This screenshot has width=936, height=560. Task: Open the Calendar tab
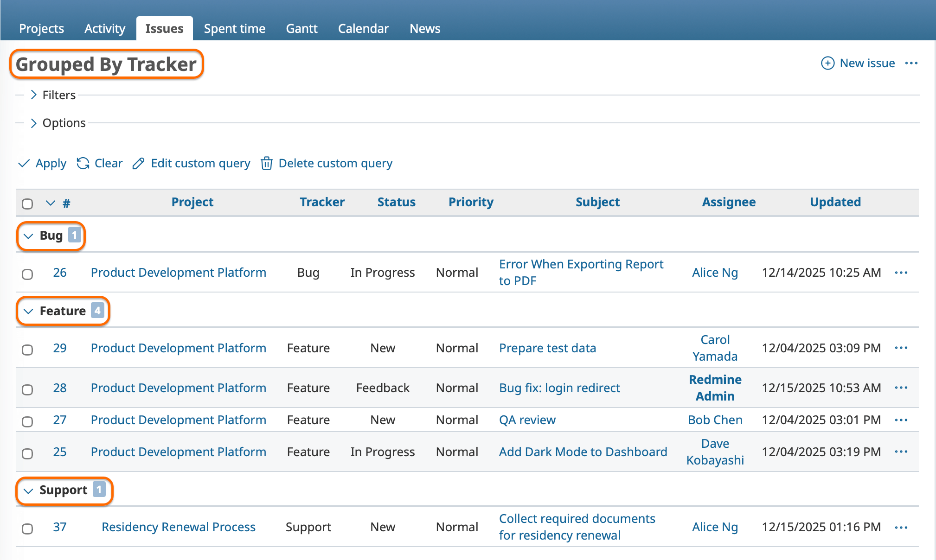click(x=363, y=28)
